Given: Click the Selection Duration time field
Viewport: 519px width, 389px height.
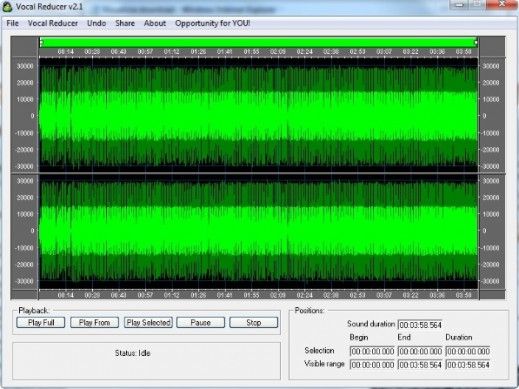Looking at the screenshot, I should pyautogui.click(x=468, y=351).
